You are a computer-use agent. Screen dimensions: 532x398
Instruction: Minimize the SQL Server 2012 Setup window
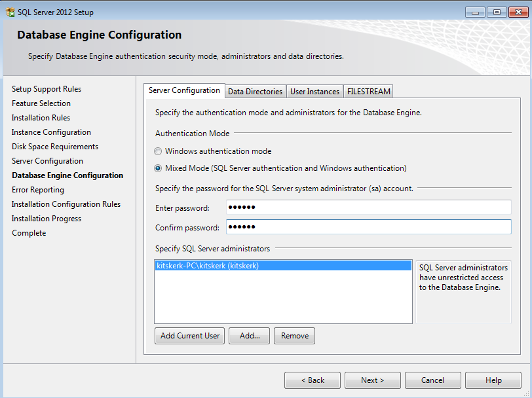pyautogui.click(x=474, y=12)
